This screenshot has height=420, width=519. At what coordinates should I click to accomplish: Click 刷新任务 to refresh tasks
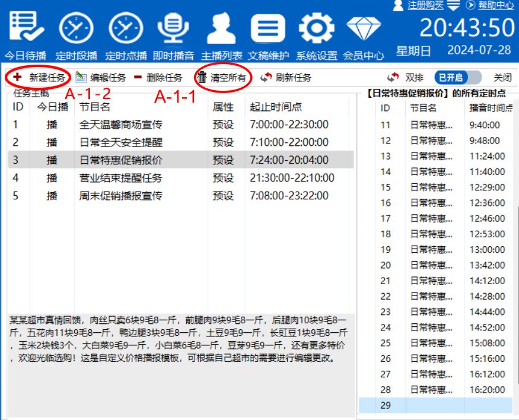pyautogui.click(x=286, y=78)
